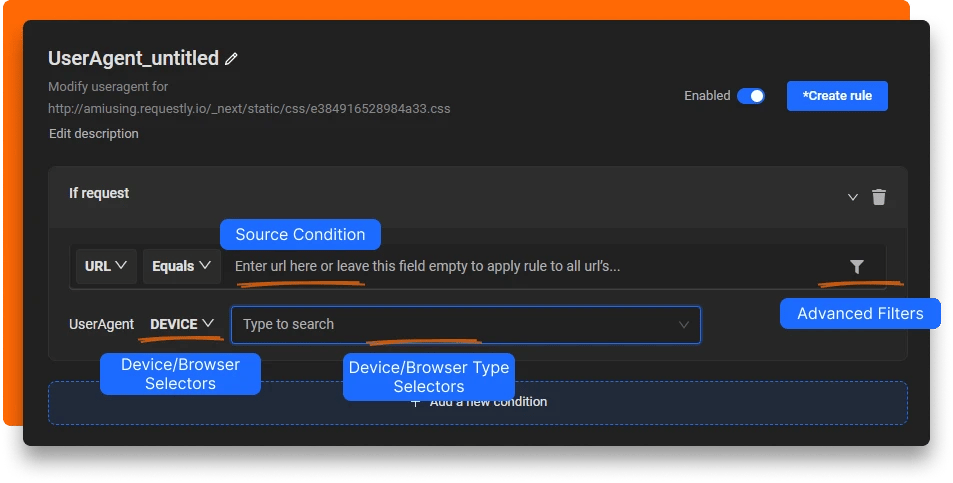Click the UserAgent_untitled rule title

133,58
